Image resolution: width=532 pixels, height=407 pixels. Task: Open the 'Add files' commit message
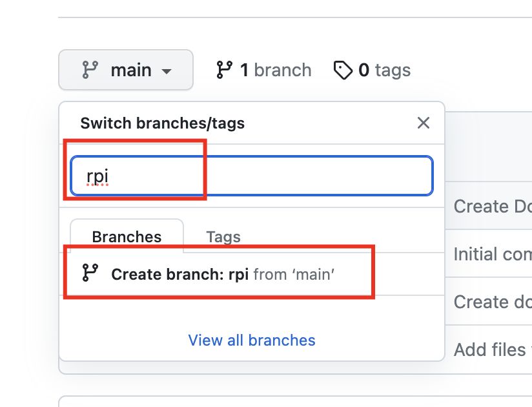pyautogui.click(x=491, y=350)
